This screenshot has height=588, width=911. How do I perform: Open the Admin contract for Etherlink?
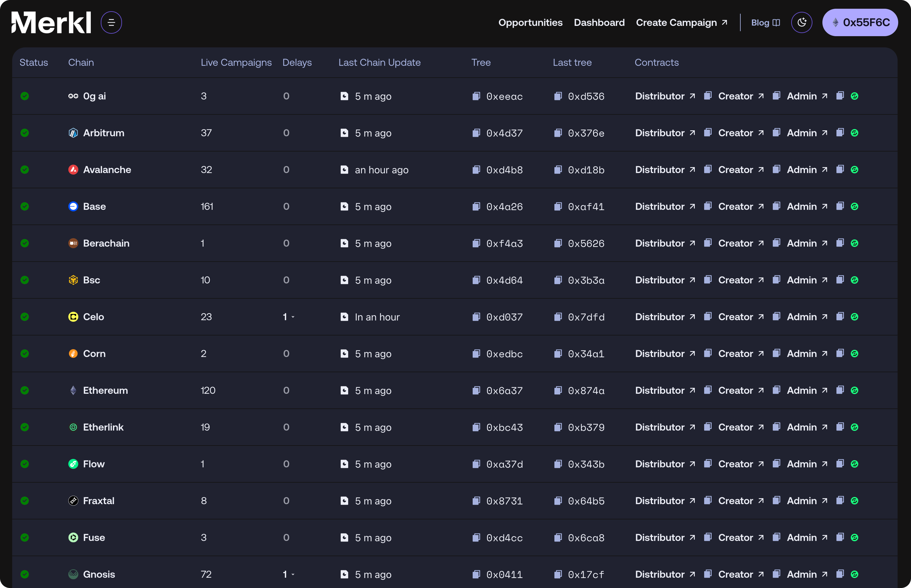[802, 427]
